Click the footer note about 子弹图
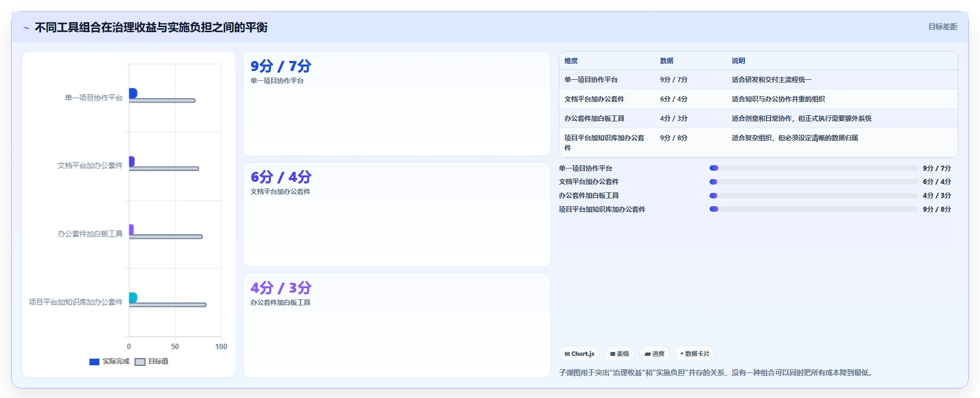This screenshot has width=980, height=398. coord(717,373)
